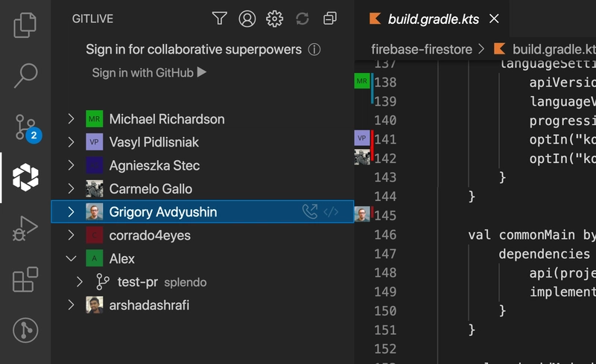
Task: Refresh the GitLive panel
Action: tap(302, 19)
